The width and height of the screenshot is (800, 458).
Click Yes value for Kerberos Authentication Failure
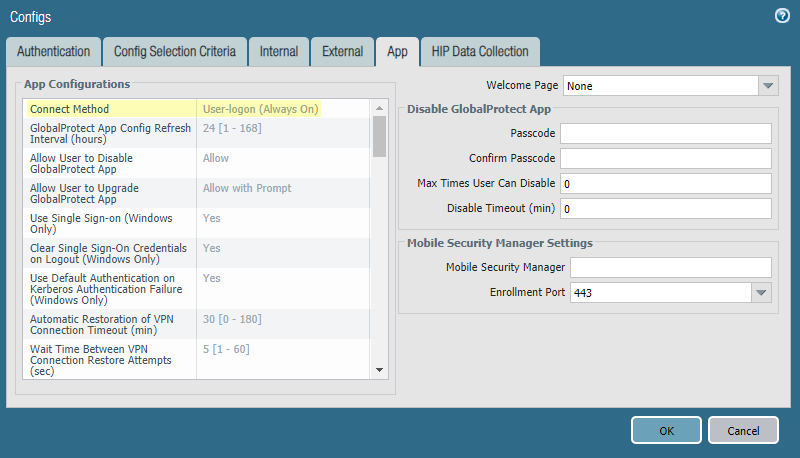click(x=212, y=278)
